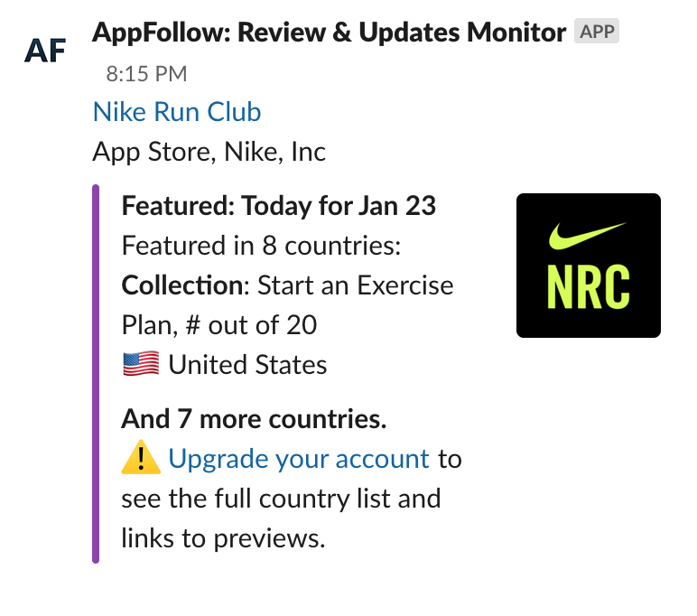This screenshot has width=697, height=616.
Task: Select the Featured: Today for Jan 23 heading
Action: coord(279,206)
